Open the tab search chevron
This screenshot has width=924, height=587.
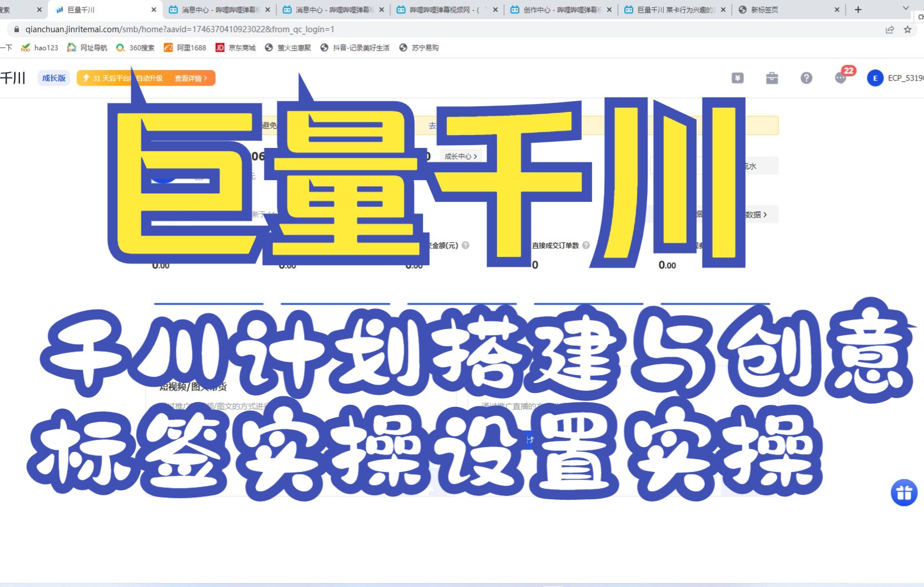(906, 8)
